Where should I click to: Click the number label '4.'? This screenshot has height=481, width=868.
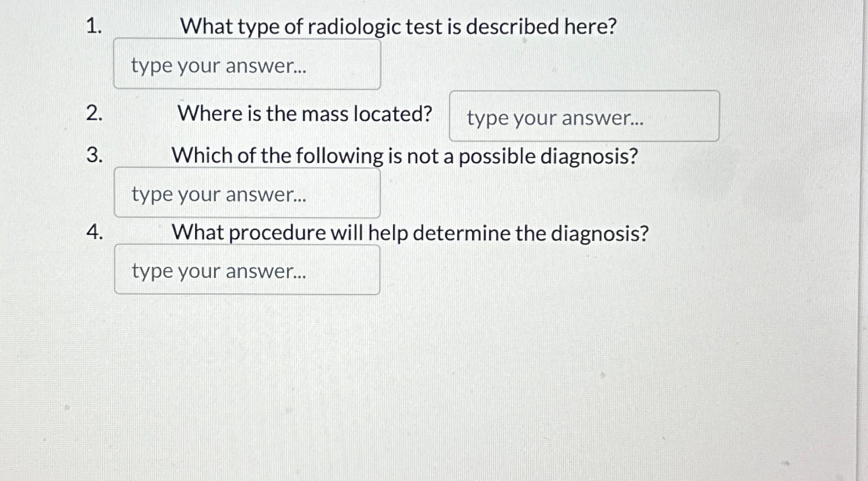point(95,232)
